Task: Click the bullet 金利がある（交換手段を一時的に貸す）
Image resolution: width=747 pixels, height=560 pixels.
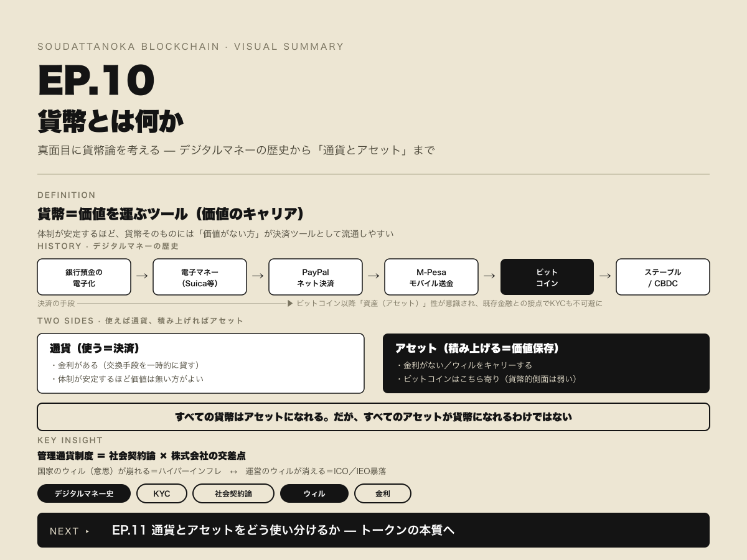Action: click(x=125, y=365)
